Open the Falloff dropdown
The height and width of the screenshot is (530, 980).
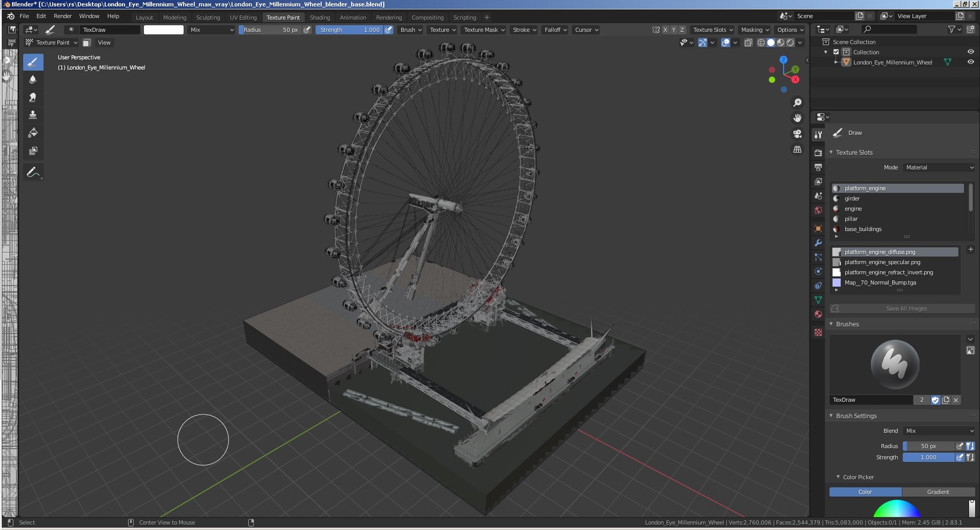click(x=555, y=30)
